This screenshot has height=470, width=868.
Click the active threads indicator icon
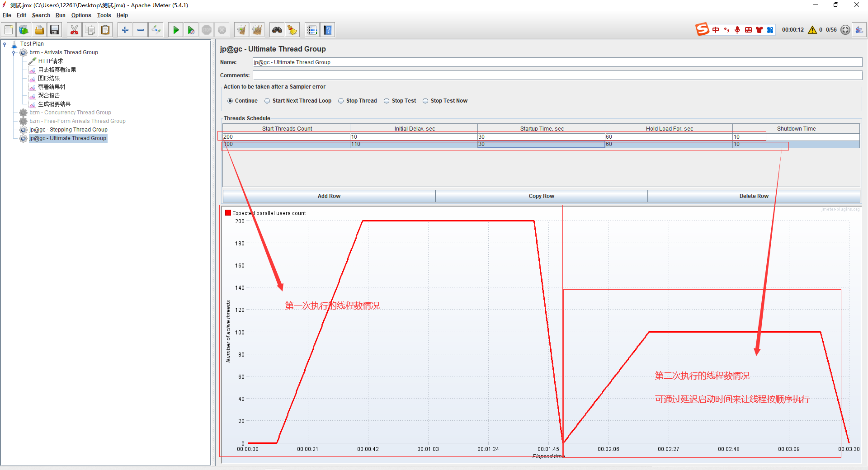pyautogui.click(x=845, y=30)
